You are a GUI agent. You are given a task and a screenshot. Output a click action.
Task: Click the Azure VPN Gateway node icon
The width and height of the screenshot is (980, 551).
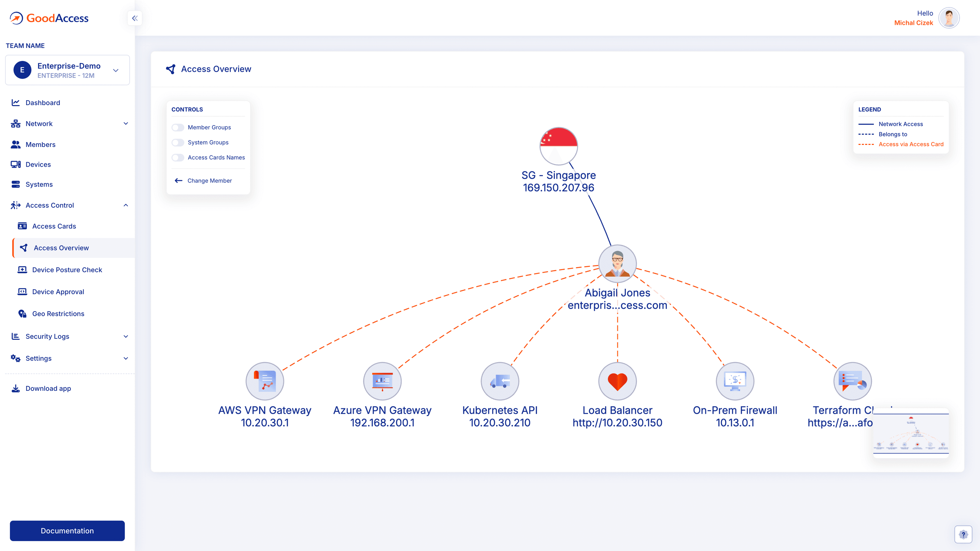(x=382, y=381)
